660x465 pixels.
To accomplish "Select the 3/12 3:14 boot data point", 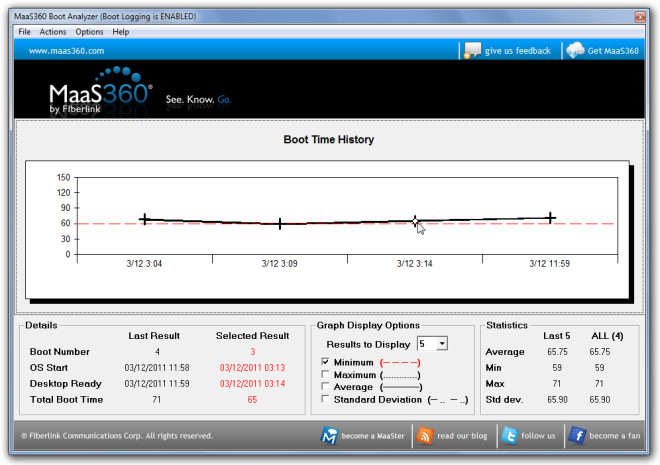I will [x=415, y=221].
